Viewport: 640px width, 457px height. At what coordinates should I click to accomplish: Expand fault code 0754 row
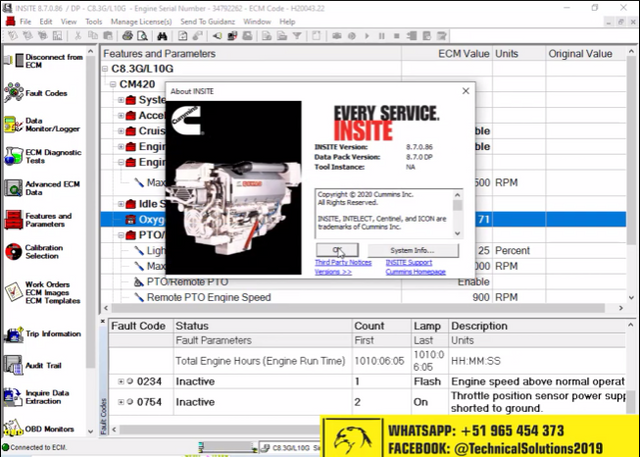121,403
